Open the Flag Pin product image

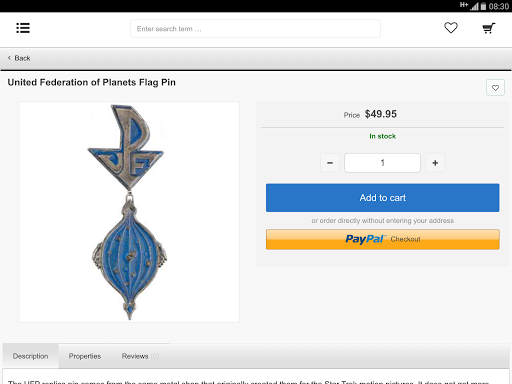click(129, 212)
